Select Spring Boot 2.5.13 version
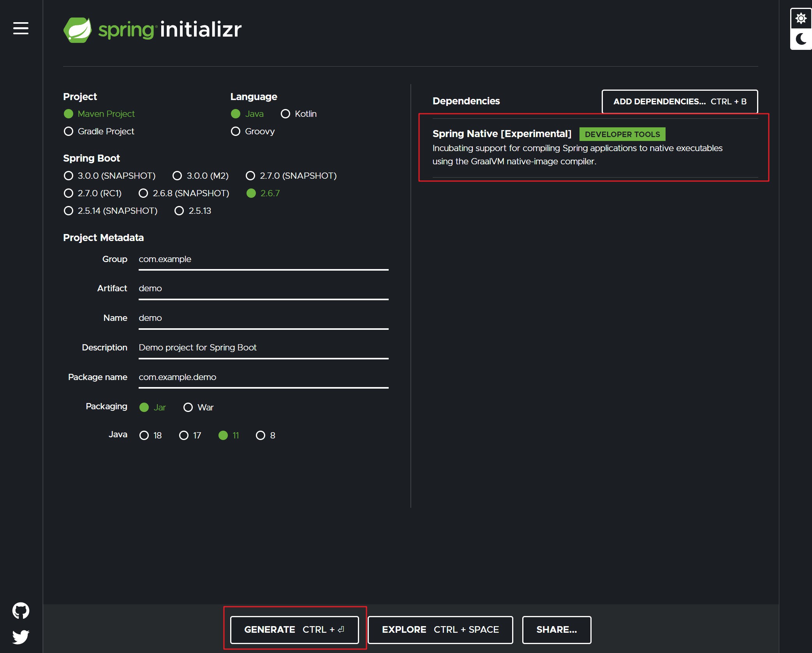 (193, 211)
